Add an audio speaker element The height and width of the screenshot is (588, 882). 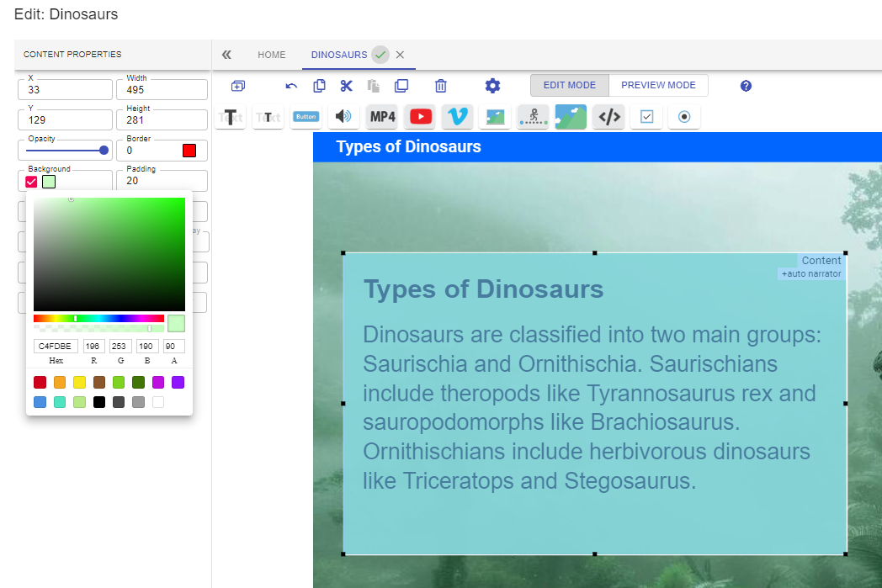click(x=343, y=117)
